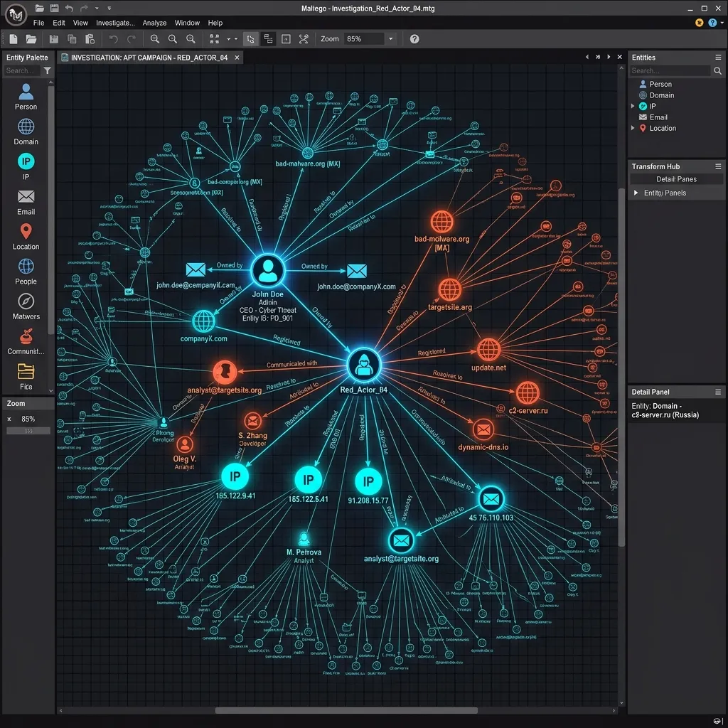Click the Paste clipboard icon in the main toolbar
This screenshot has width=728, height=728.
click(90, 39)
